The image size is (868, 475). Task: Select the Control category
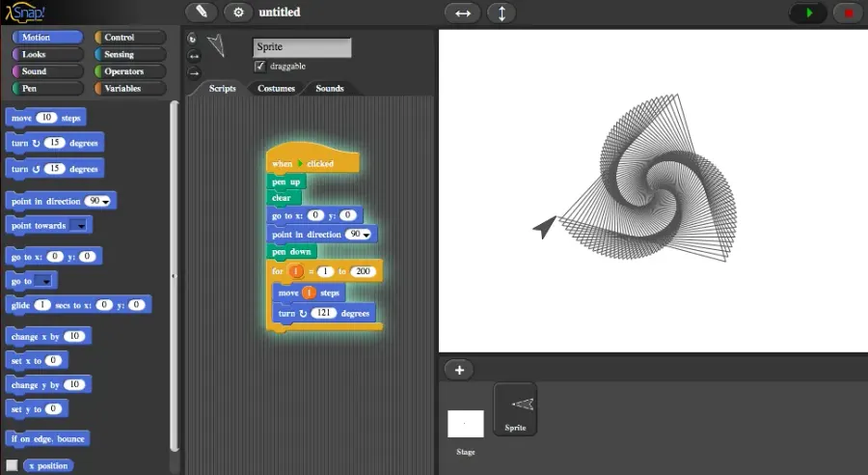[130, 37]
